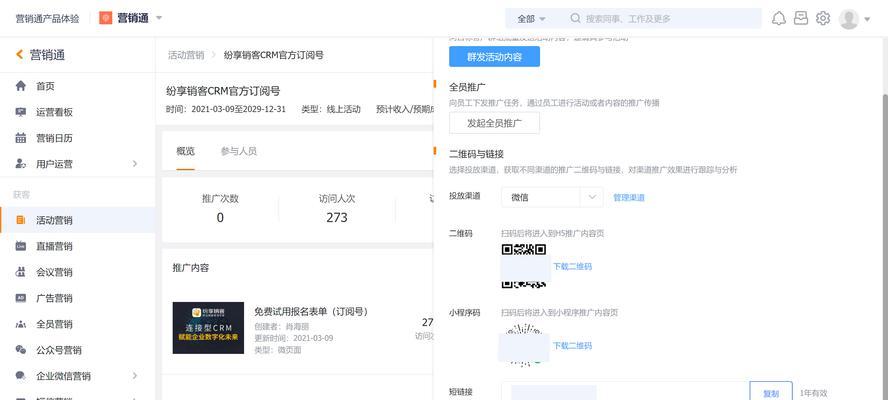The height and width of the screenshot is (400, 888).
Task: Click the 企业微信营销 chat icon
Action: click(20, 376)
